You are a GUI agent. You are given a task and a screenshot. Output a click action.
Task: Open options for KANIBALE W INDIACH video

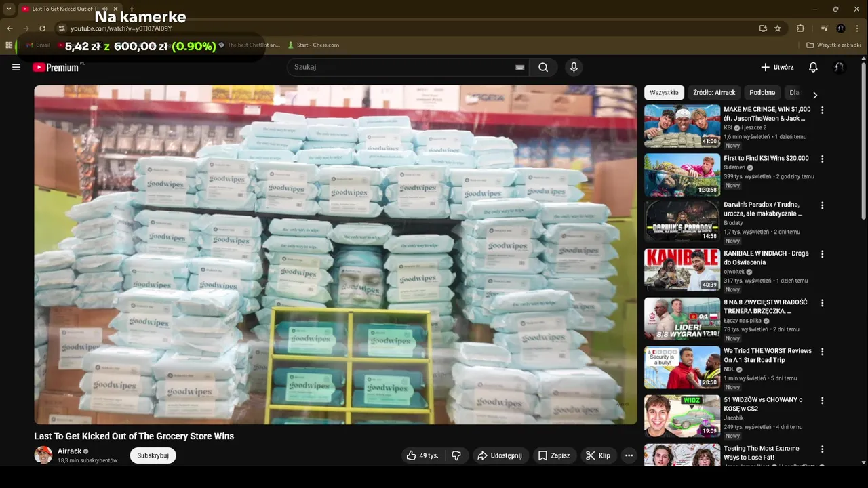coord(823,254)
